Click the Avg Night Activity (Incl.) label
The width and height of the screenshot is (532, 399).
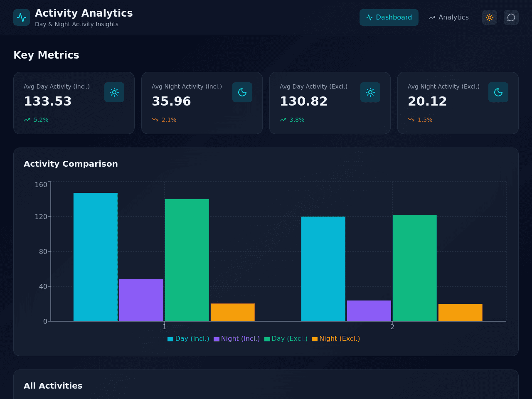click(187, 86)
